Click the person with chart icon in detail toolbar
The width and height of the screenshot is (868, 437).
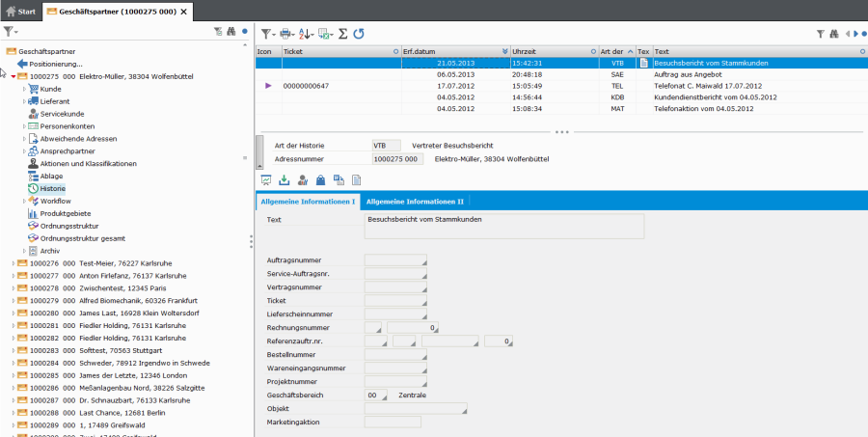click(x=302, y=179)
